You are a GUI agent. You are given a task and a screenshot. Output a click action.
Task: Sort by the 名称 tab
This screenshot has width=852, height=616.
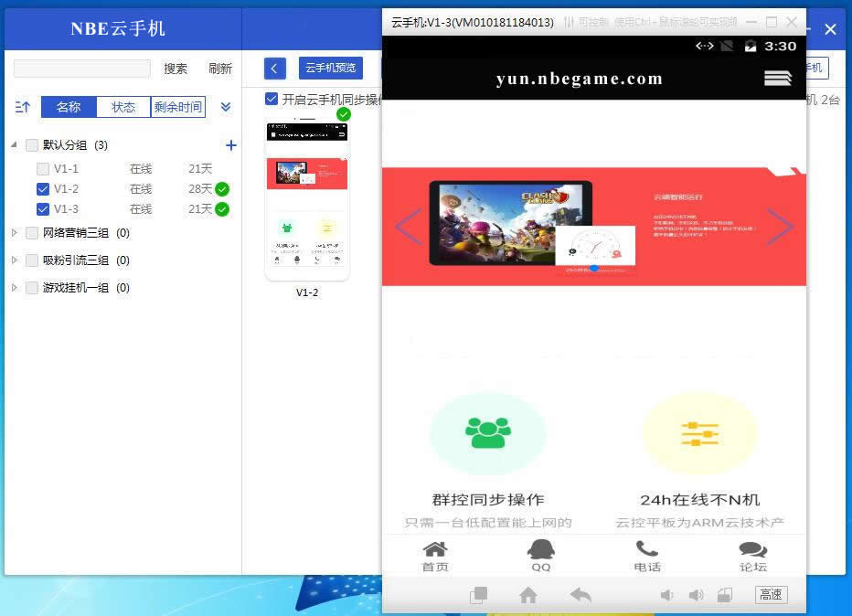click(x=69, y=107)
